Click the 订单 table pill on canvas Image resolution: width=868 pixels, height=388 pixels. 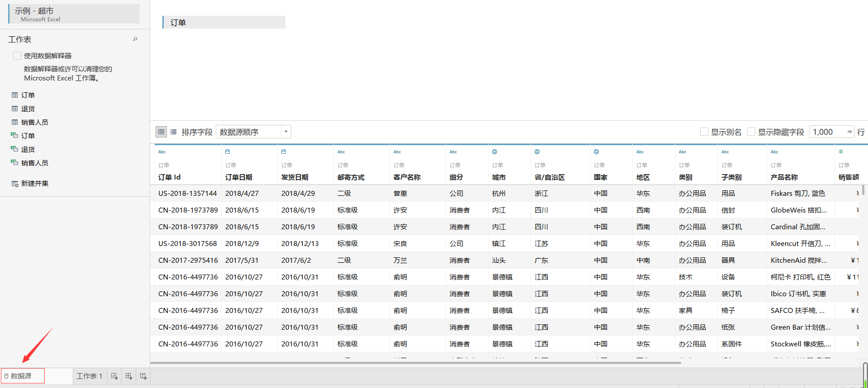pyautogui.click(x=224, y=22)
